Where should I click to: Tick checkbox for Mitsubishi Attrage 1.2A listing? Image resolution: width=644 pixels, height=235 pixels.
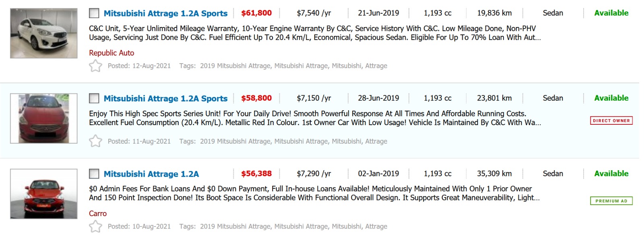[x=94, y=174]
